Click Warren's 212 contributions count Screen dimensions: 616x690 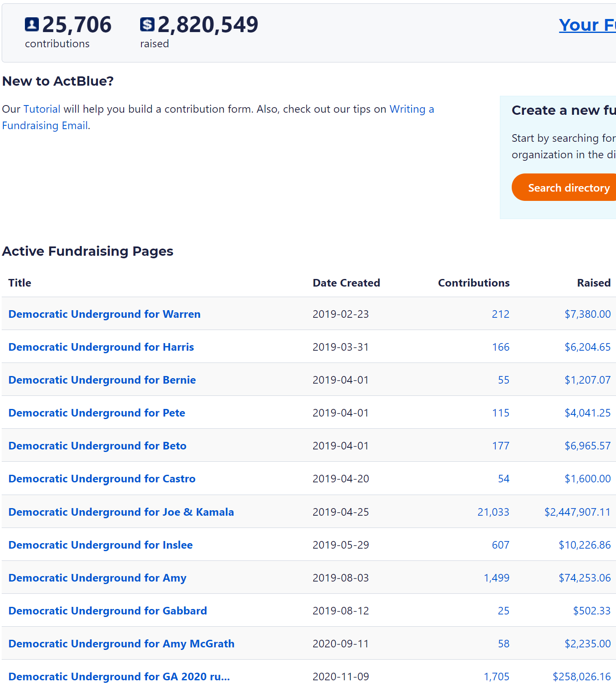[x=501, y=314]
